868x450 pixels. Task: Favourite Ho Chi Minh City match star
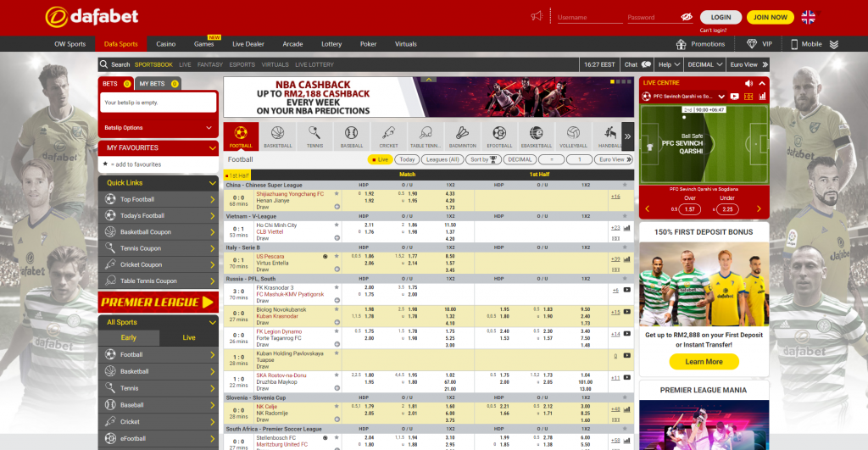(337, 225)
